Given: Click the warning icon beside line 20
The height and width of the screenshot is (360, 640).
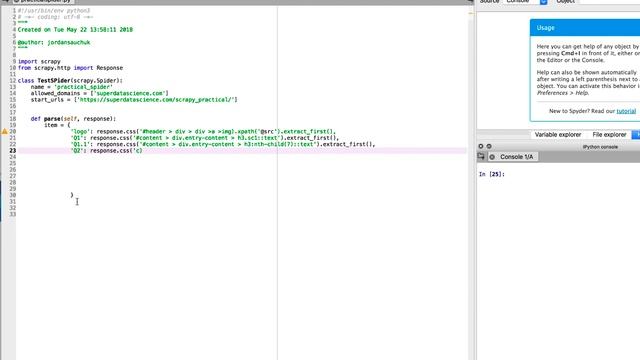Looking at the screenshot, I should pyautogui.click(x=4, y=131).
